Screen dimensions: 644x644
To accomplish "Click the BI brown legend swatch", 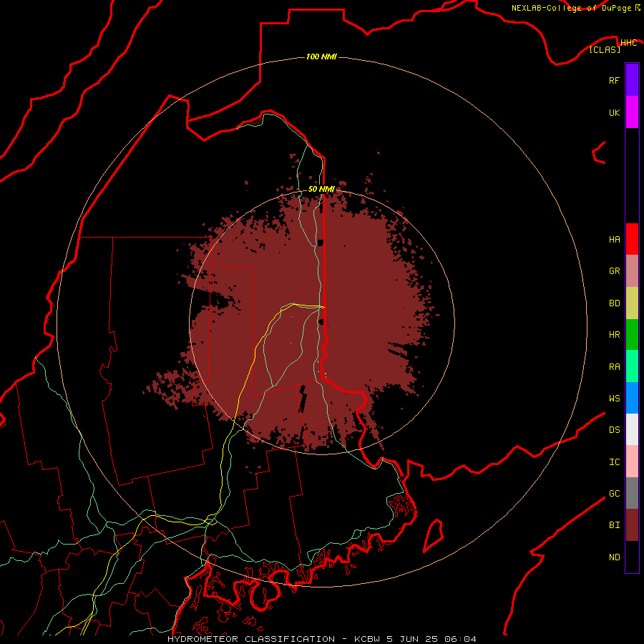I will pos(632,525).
